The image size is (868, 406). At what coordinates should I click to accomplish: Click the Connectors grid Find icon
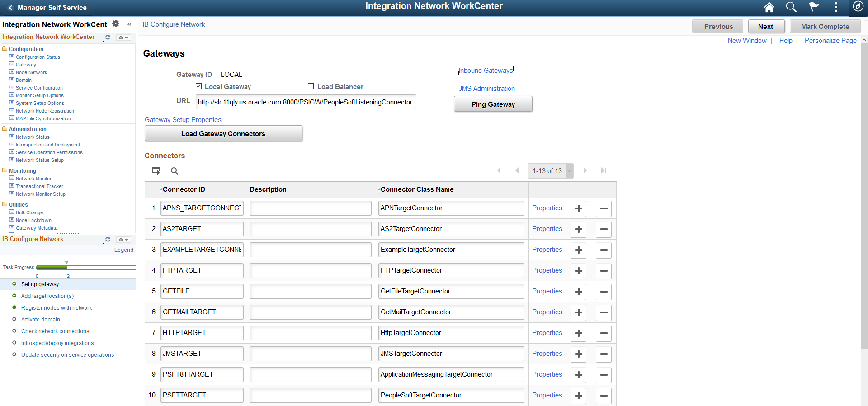(x=175, y=171)
